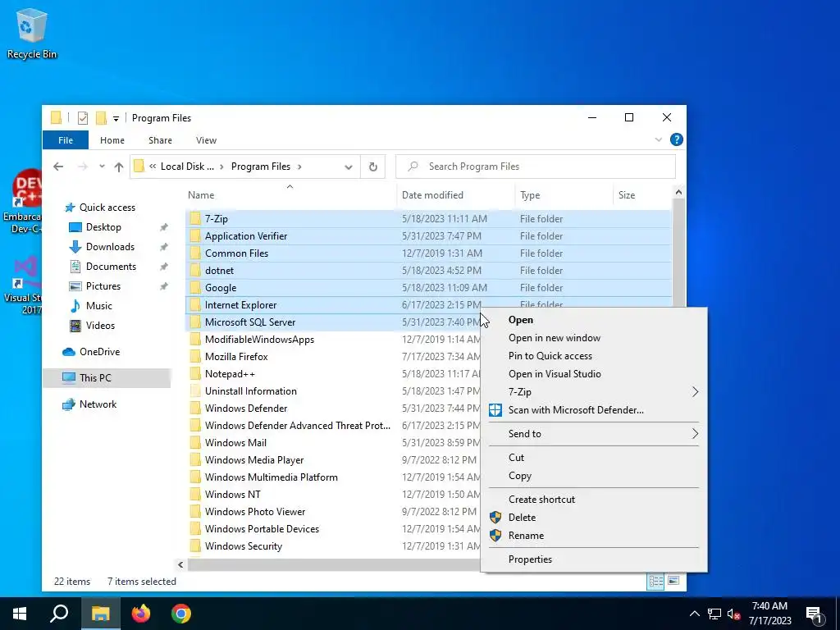Viewport: 840px width, 630px height.
Task: Select Documents in the navigation pane
Action: (x=111, y=267)
